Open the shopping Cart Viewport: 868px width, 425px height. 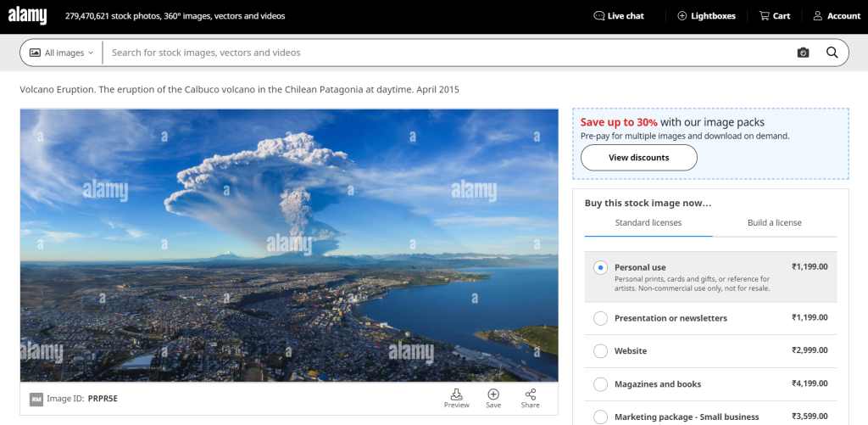(x=775, y=16)
